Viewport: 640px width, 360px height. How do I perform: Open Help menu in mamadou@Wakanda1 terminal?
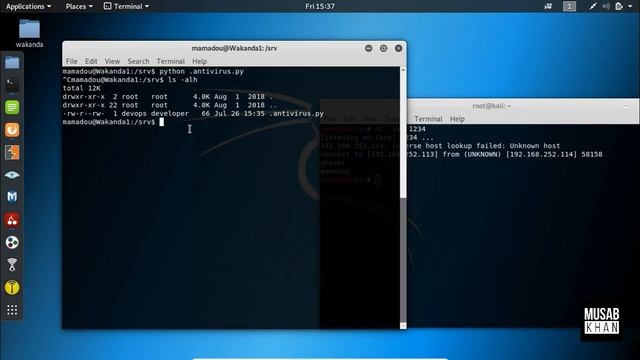pyautogui.click(x=200, y=61)
